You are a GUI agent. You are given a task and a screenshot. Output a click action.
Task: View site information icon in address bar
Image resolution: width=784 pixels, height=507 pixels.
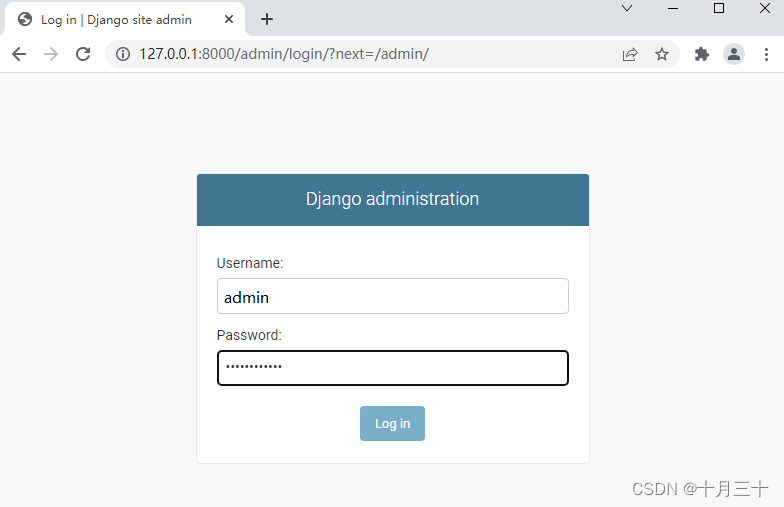click(123, 54)
